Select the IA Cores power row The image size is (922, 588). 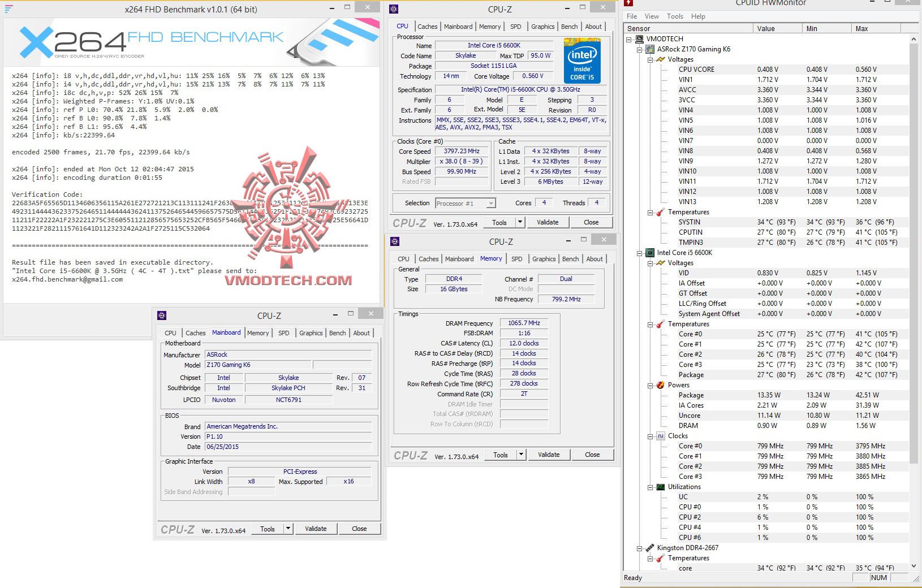(792, 405)
